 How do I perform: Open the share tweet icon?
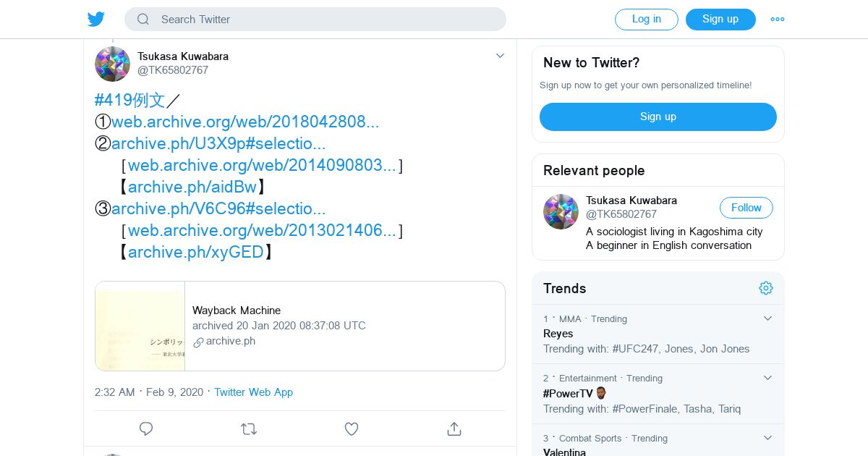pos(454,429)
